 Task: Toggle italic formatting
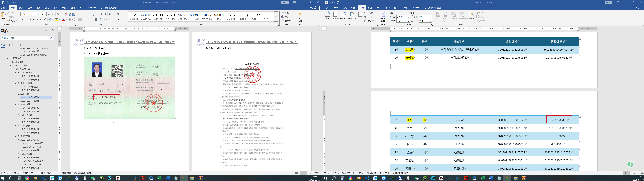26,19
